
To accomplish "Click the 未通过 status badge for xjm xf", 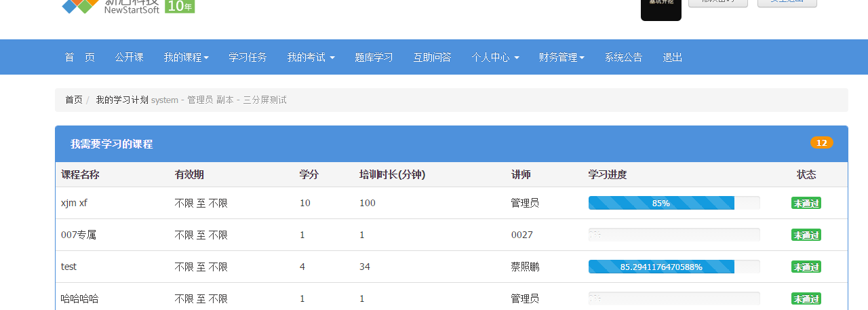I will coord(806,203).
